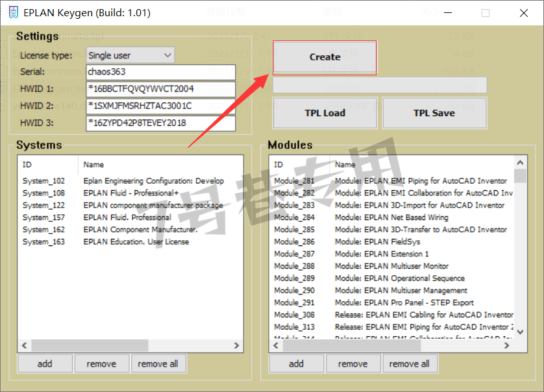Open the License type dropdown
The width and height of the screenshot is (544, 392).
click(x=130, y=55)
